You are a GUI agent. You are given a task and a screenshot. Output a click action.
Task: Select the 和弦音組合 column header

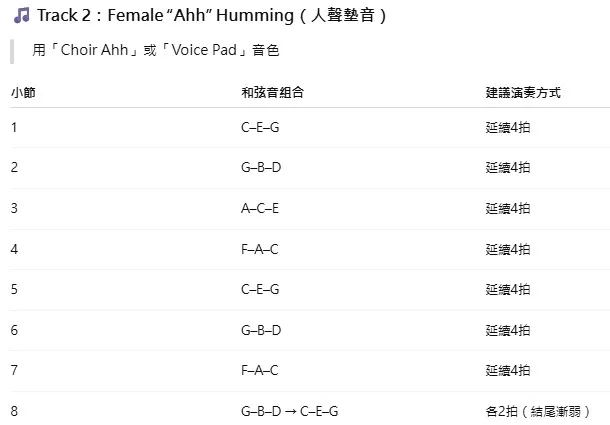pos(273,92)
